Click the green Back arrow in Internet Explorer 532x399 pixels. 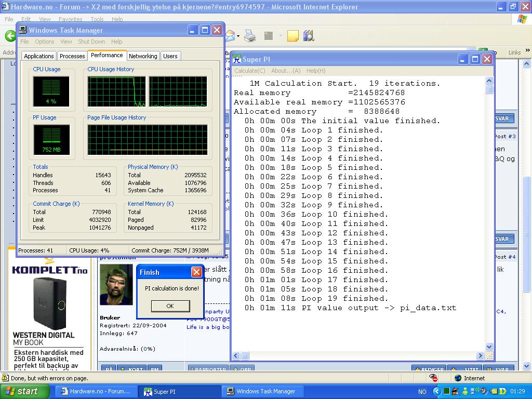pyautogui.click(x=10, y=36)
